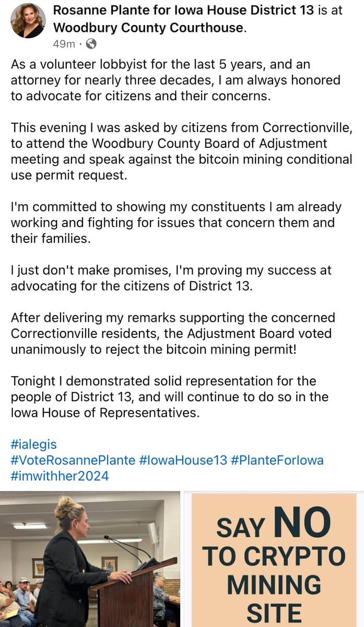Click the 49m post timestamp
The height and width of the screenshot is (627, 364).
[64, 44]
